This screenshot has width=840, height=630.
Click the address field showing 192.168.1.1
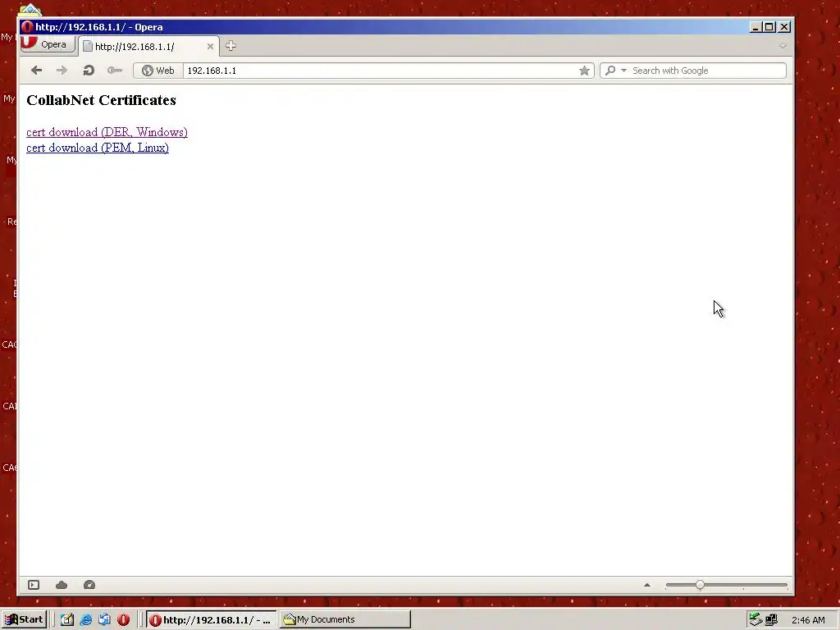pos(381,71)
